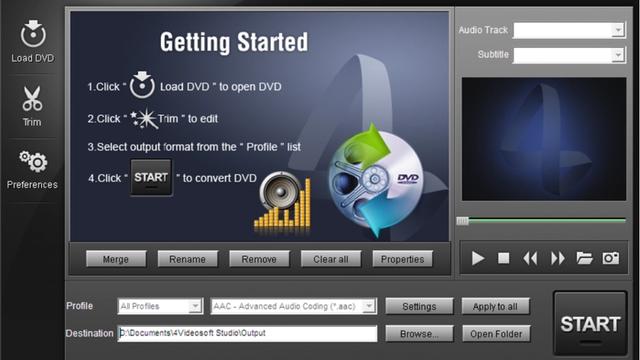Stop the preview playback
The height and width of the screenshot is (360, 640).
pyautogui.click(x=504, y=258)
